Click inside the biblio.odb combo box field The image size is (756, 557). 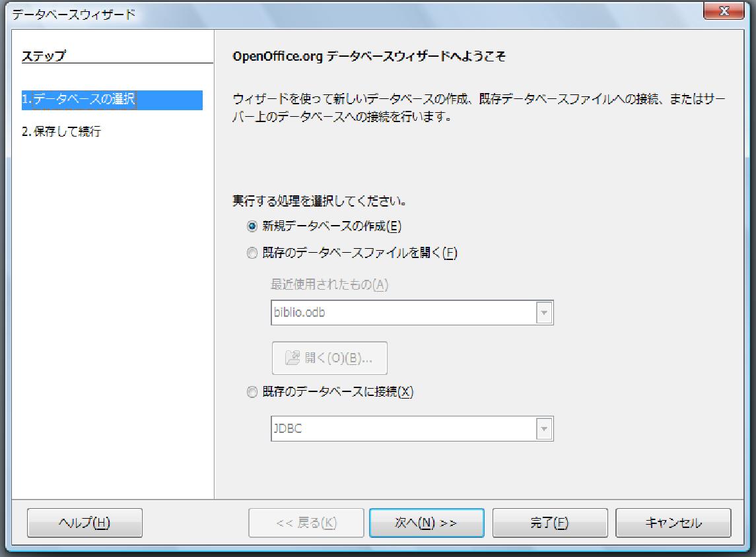click(403, 313)
